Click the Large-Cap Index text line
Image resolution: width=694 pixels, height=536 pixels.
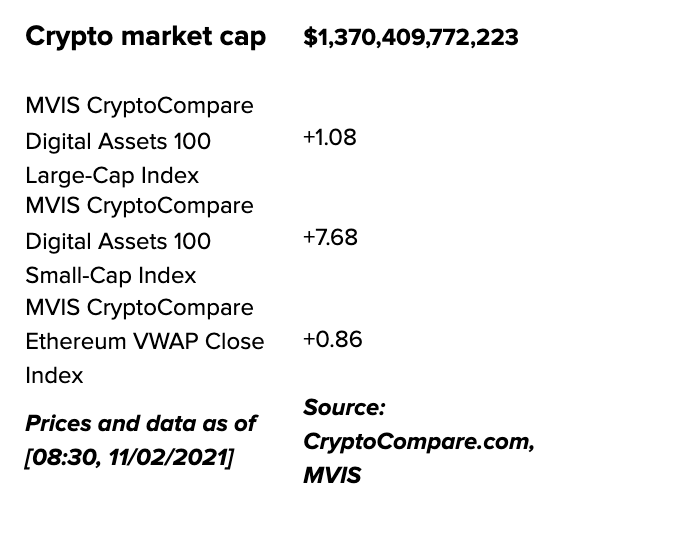(x=112, y=175)
